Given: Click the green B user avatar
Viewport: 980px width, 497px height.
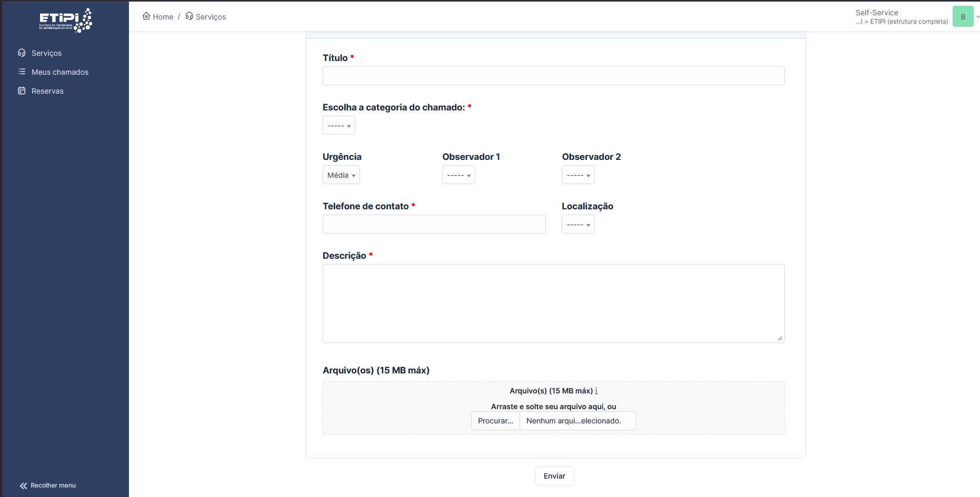Looking at the screenshot, I should pyautogui.click(x=963, y=17).
